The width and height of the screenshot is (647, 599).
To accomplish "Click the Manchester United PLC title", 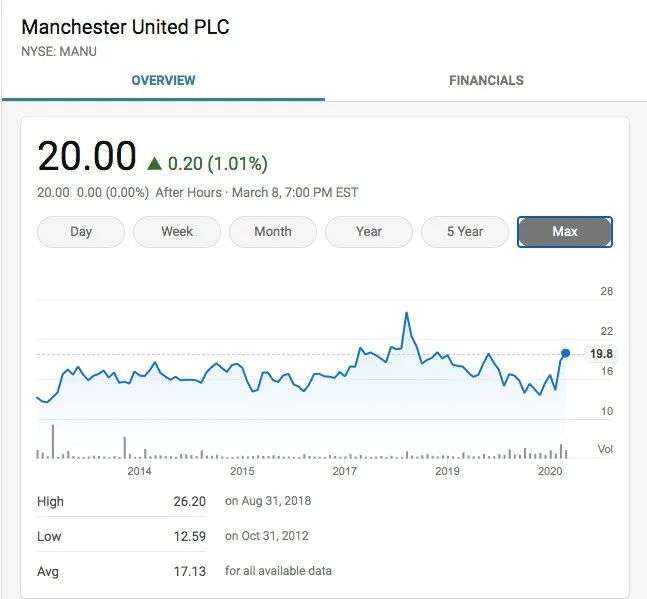I will point(125,27).
